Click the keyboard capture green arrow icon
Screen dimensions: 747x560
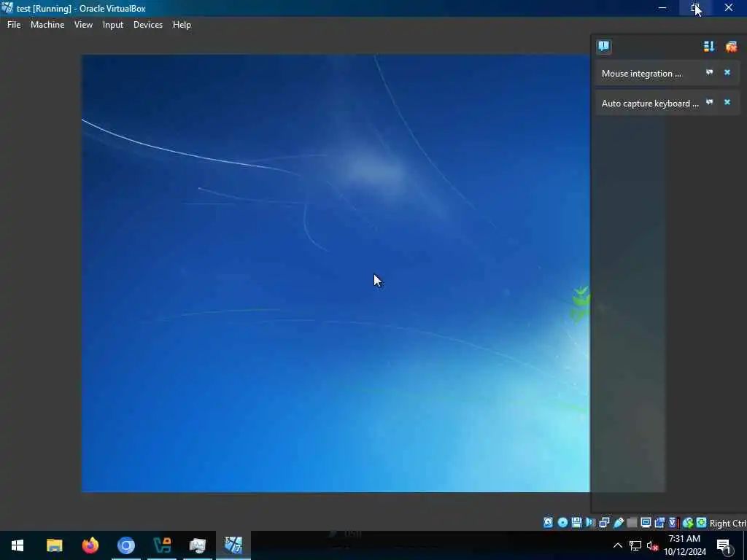[701, 523]
